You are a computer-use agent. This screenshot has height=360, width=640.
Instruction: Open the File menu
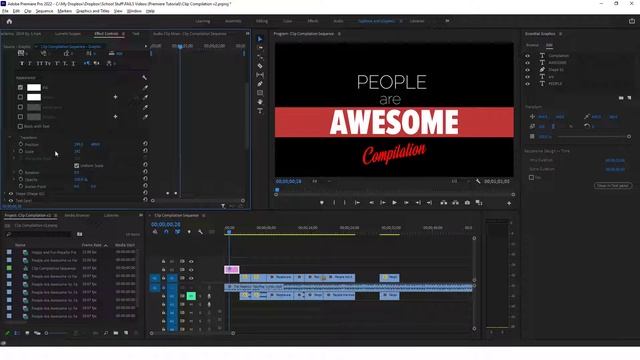click(x=5, y=11)
